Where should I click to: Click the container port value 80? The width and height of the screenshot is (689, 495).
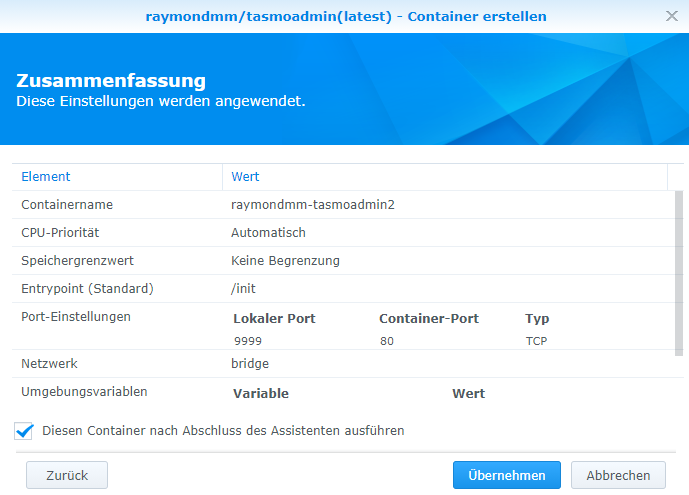pyautogui.click(x=387, y=341)
